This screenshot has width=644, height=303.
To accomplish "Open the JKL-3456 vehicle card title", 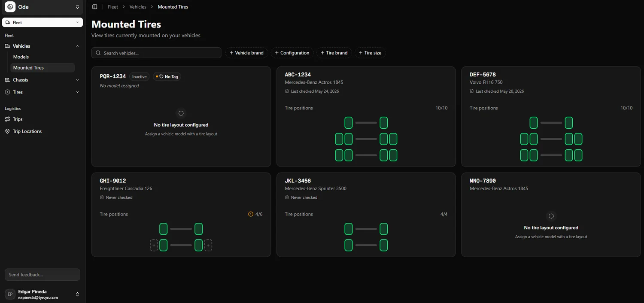I will (x=298, y=181).
